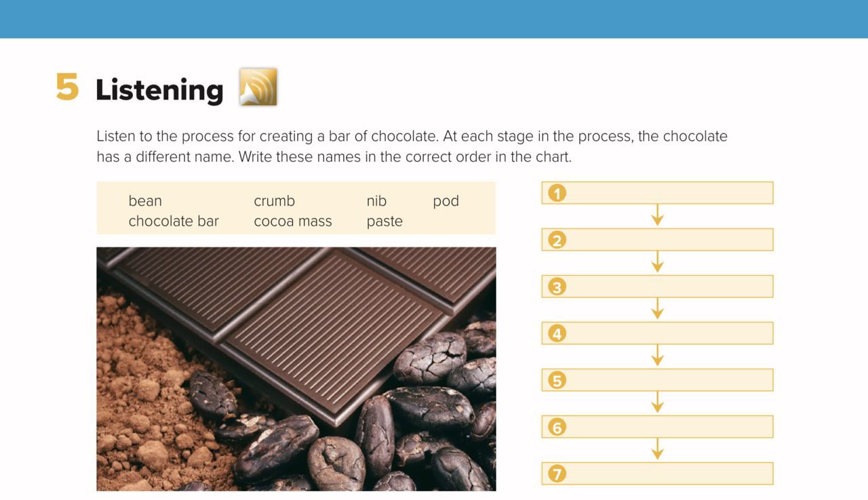Click the word "paste" in word bank

click(x=384, y=222)
